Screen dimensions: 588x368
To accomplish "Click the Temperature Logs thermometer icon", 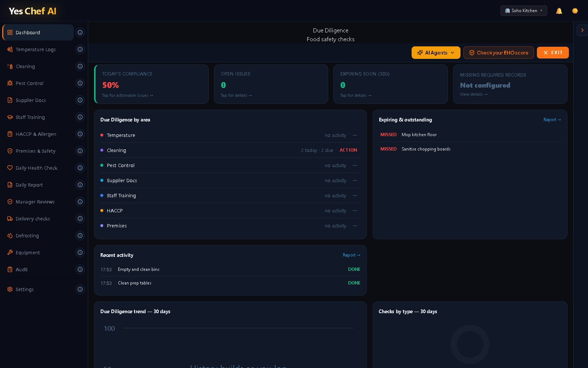I will [10, 49].
